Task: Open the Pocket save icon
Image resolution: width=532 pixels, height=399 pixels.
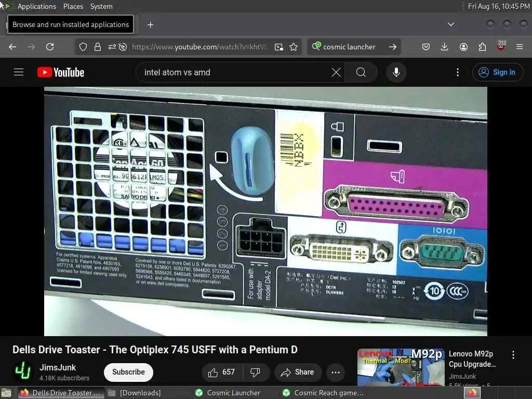Action: point(426,47)
